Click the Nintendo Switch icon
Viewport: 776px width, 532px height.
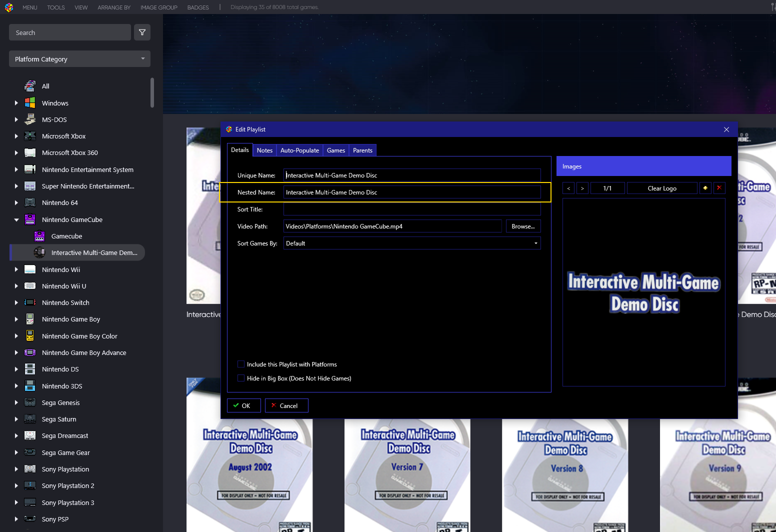click(x=30, y=302)
